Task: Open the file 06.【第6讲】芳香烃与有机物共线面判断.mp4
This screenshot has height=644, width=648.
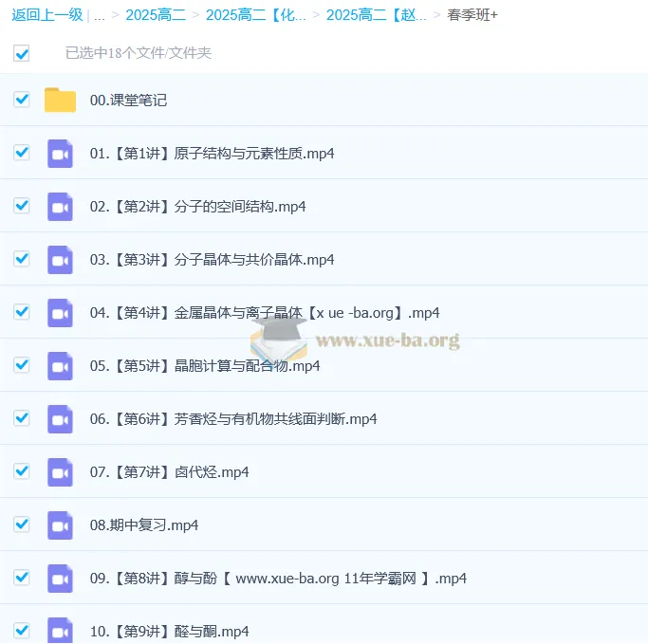Action: (x=233, y=418)
